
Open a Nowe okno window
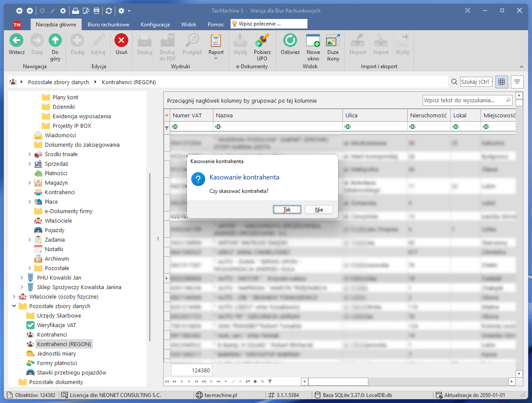coord(313,41)
